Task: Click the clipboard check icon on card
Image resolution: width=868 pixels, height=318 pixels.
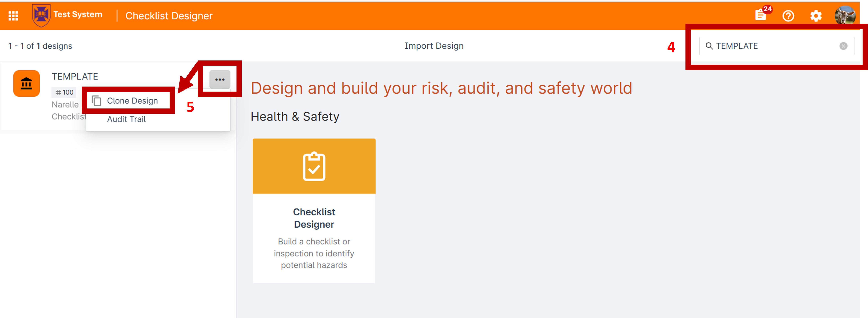Action: [314, 166]
